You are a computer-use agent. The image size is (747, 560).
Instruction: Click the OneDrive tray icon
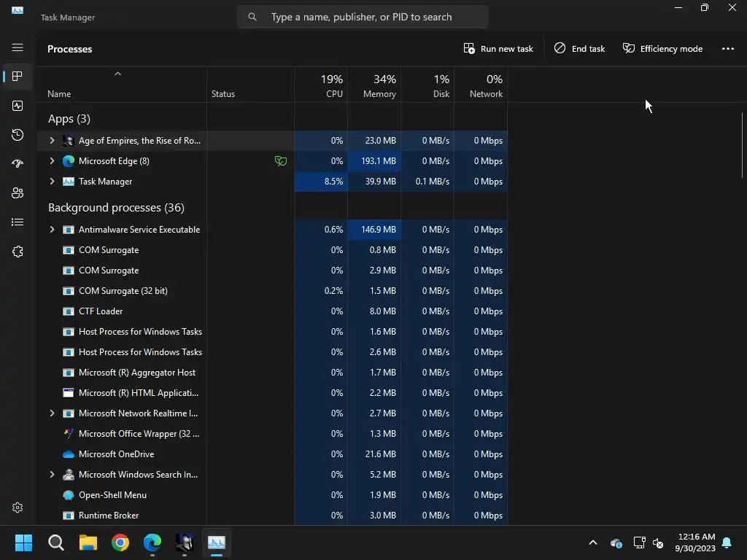tap(616, 542)
